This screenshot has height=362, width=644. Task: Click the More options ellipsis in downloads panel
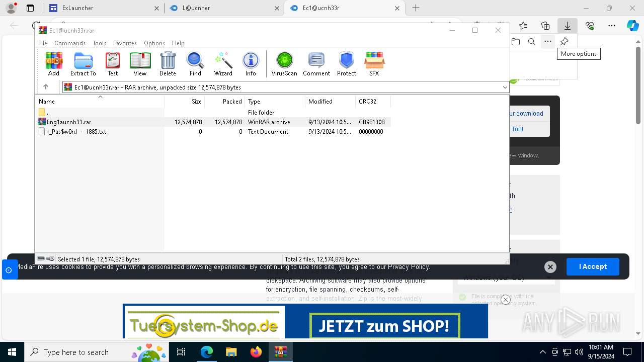(x=548, y=42)
